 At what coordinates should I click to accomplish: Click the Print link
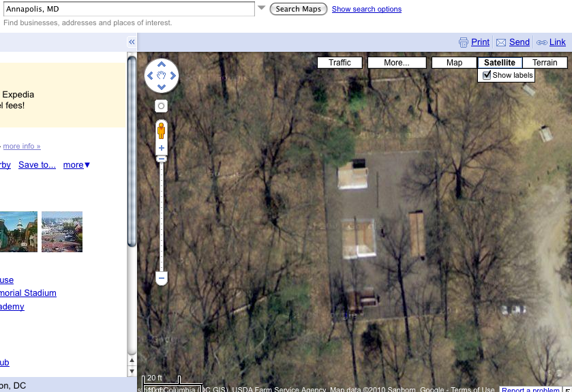(x=480, y=42)
